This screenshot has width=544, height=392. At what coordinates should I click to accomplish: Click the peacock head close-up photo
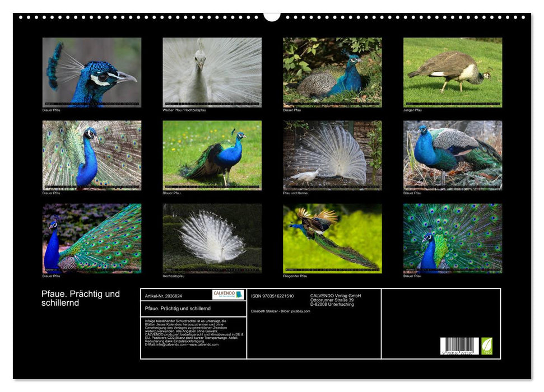(x=92, y=72)
